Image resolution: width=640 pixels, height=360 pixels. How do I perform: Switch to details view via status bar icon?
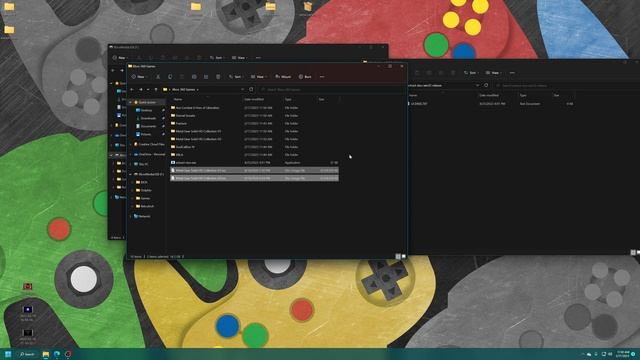(x=398, y=256)
